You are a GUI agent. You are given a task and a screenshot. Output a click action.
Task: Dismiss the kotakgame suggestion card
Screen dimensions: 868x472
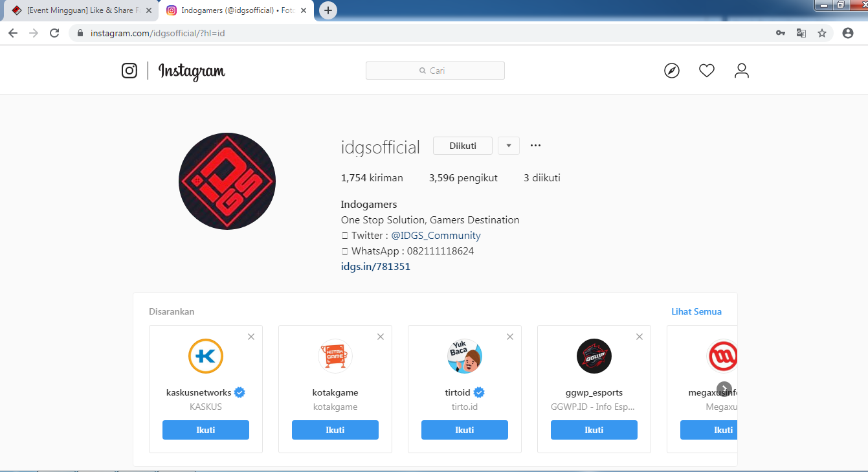pyautogui.click(x=381, y=337)
